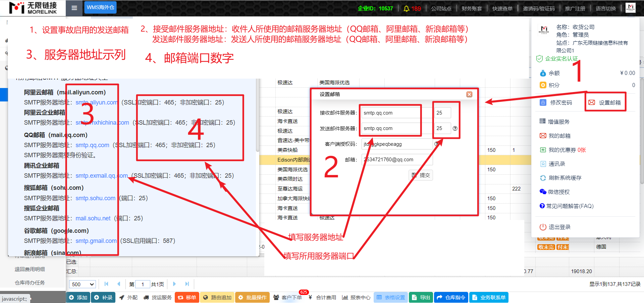Click the 路由追加 button
644x303 pixels.
(x=217, y=297)
